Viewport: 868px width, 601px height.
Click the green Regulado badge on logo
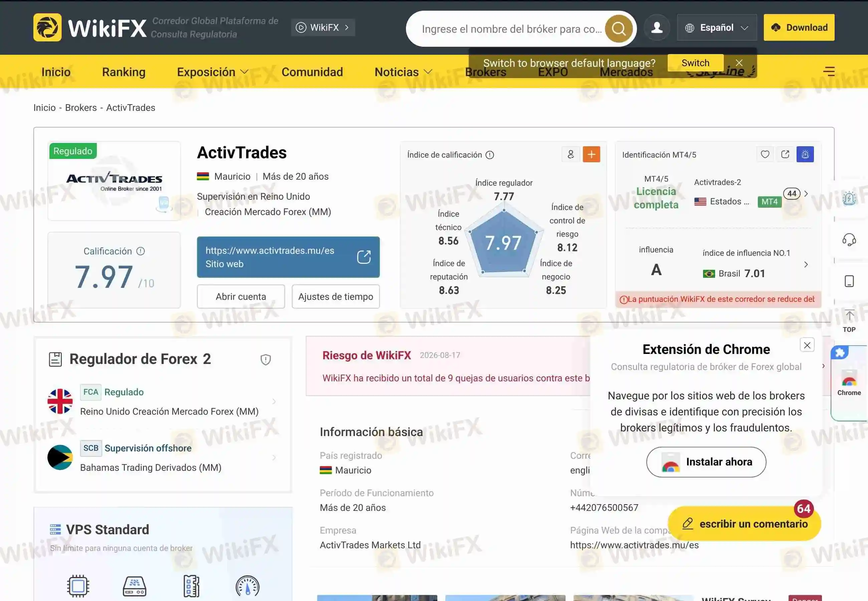pos(73,151)
